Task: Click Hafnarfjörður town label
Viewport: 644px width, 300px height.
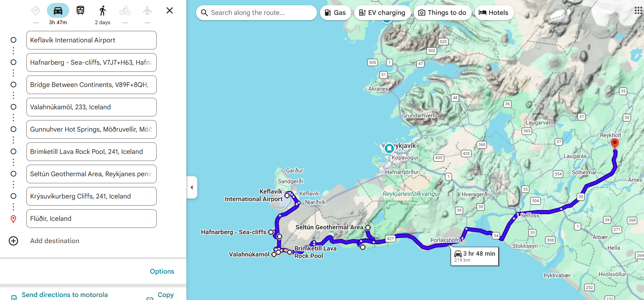Action: click(x=402, y=172)
